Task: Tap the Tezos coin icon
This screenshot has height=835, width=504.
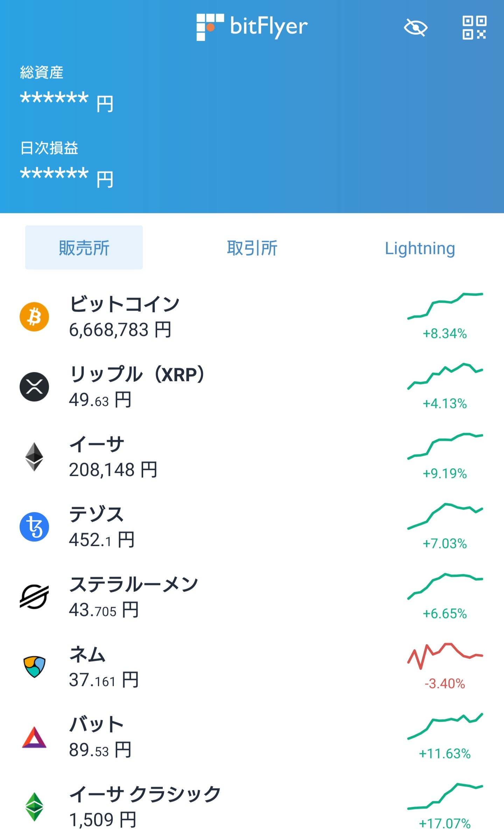Action: pyautogui.click(x=34, y=527)
